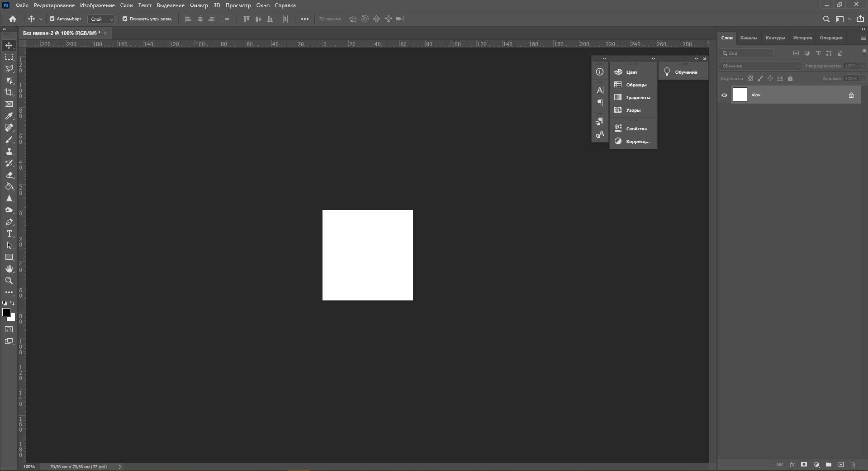This screenshot has width=868, height=471.
Task: Click the foreground color swatch
Action: (6, 312)
